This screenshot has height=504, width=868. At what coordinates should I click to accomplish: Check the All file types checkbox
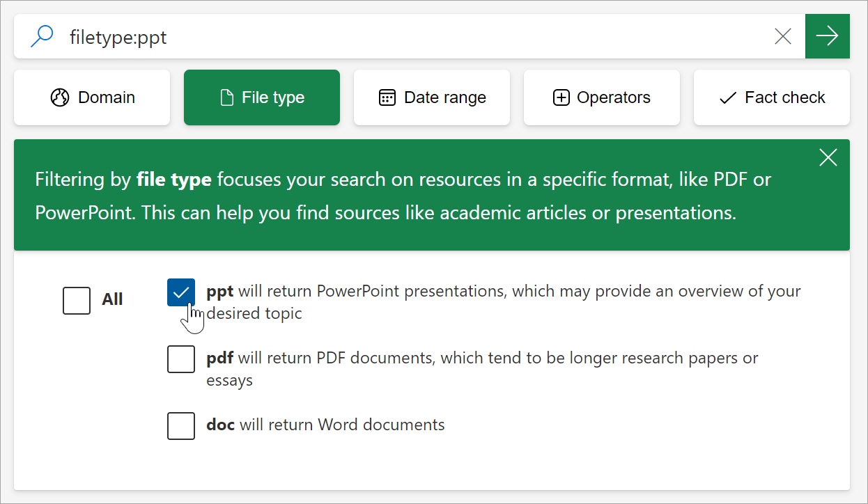[x=77, y=300]
